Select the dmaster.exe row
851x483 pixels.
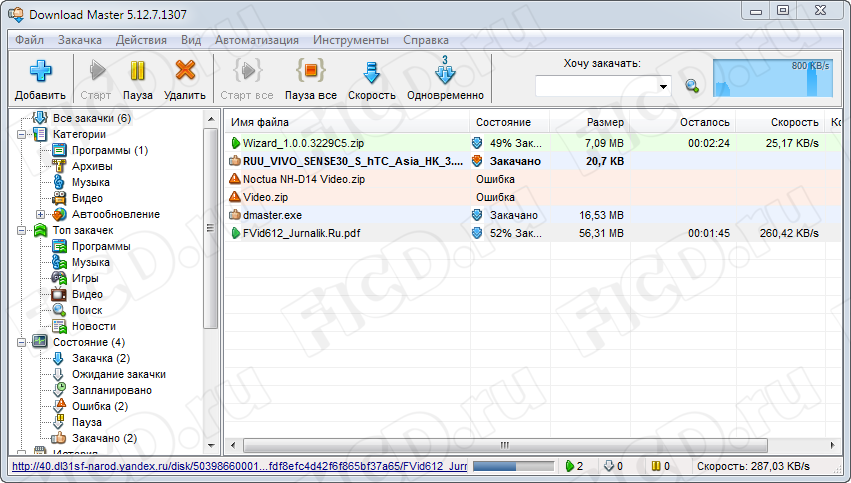coord(534,215)
